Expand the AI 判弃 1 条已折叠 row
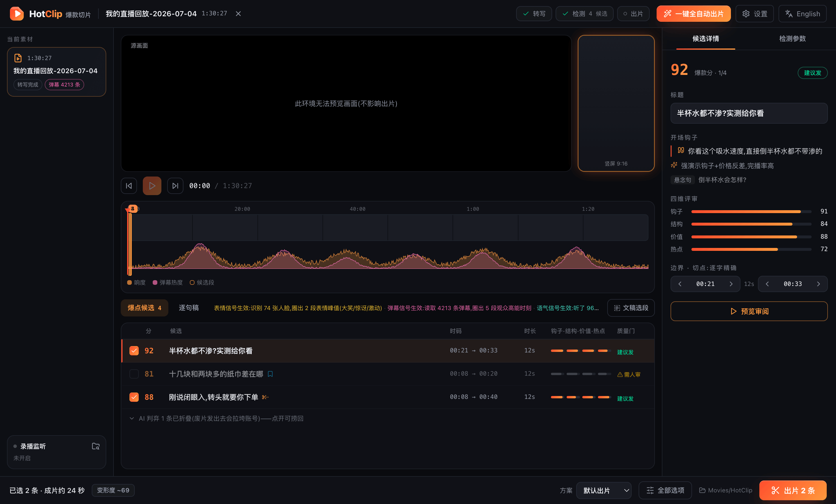This screenshot has width=836, height=504. click(x=217, y=418)
